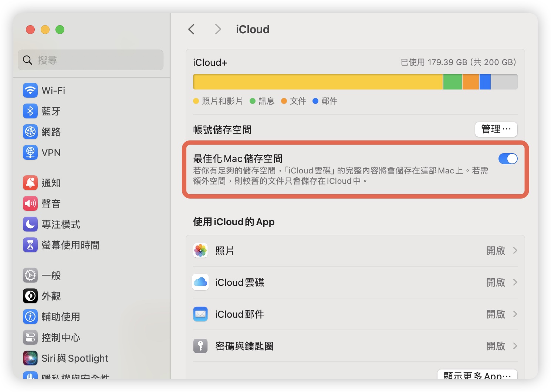551x392 pixels.
Task: Click the iCloud 雲碟 cloud icon
Action: click(200, 282)
